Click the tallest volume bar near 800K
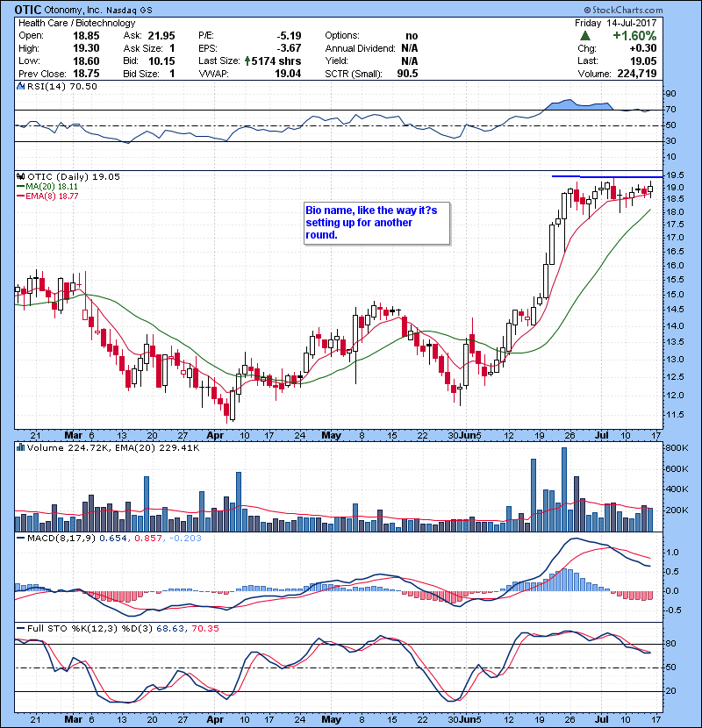Viewport: 702px width, 728px height. tap(564, 489)
